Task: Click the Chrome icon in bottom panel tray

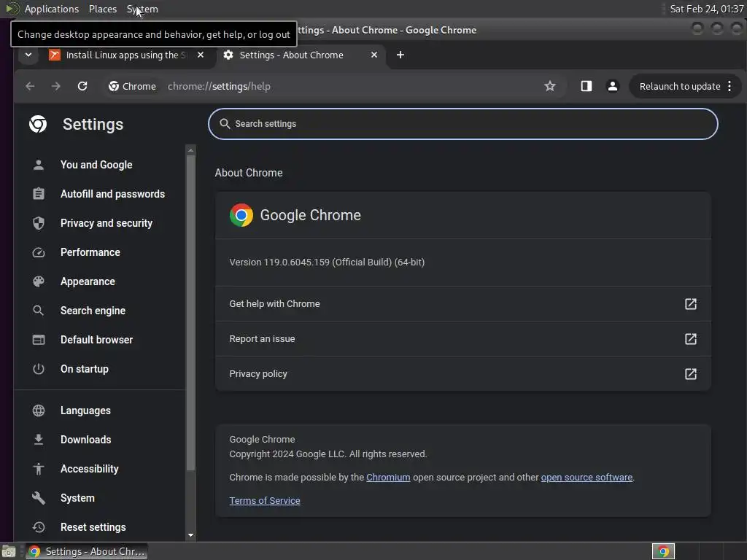Action: pos(663,551)
